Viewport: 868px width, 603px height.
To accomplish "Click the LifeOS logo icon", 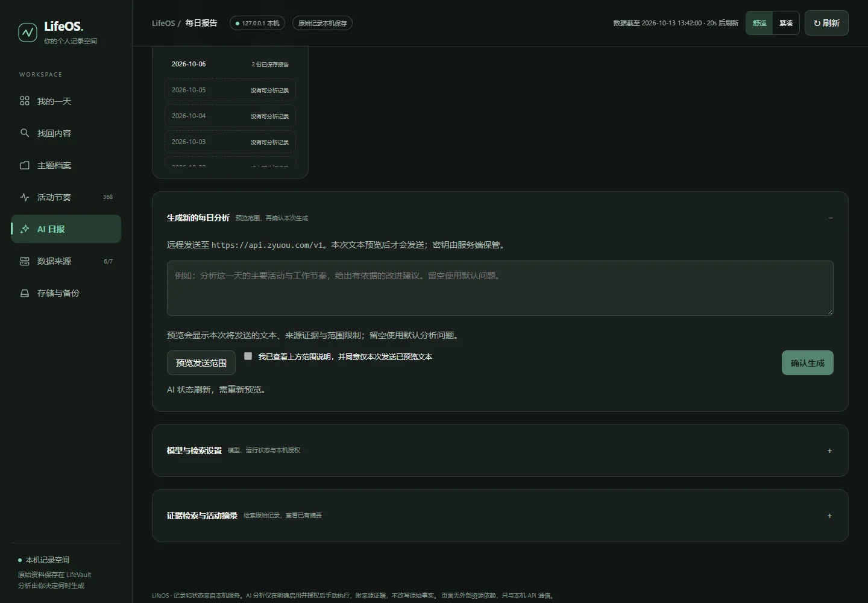I will (x=27, y=33).
